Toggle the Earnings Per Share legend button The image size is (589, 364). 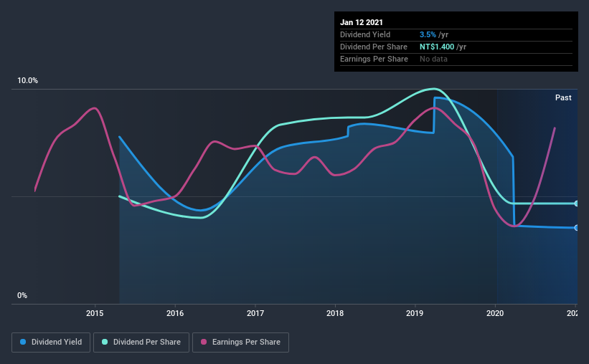click(240, 343)
